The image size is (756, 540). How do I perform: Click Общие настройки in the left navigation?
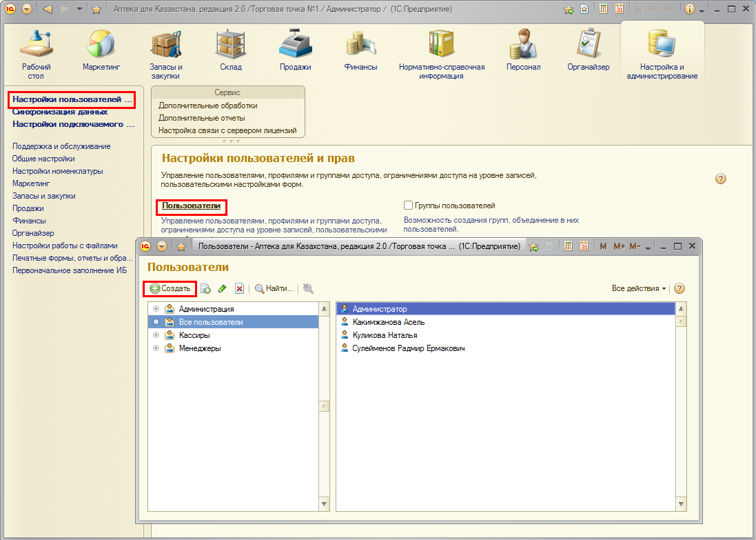(43, 159)
